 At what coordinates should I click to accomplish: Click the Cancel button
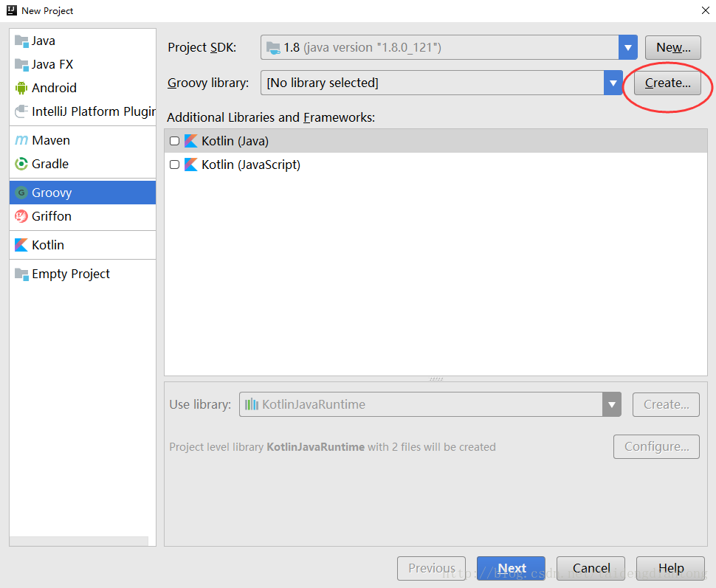(x=591, y=568)
